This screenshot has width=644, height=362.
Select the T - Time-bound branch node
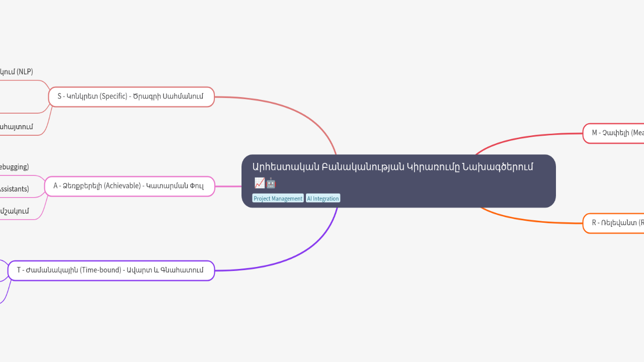111,270
